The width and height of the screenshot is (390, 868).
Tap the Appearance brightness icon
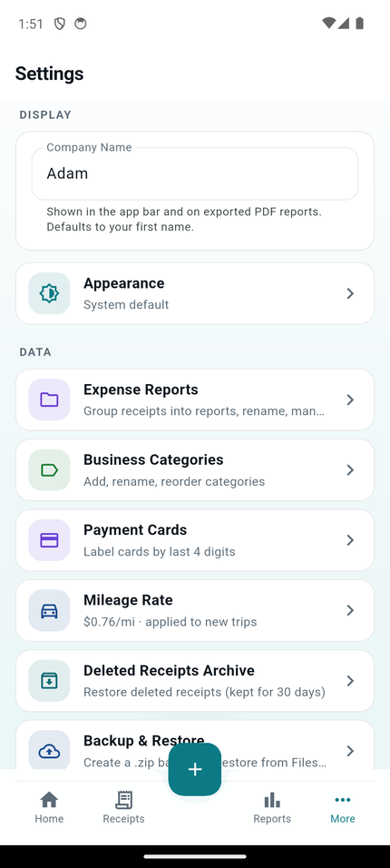(x=49, y=293)
